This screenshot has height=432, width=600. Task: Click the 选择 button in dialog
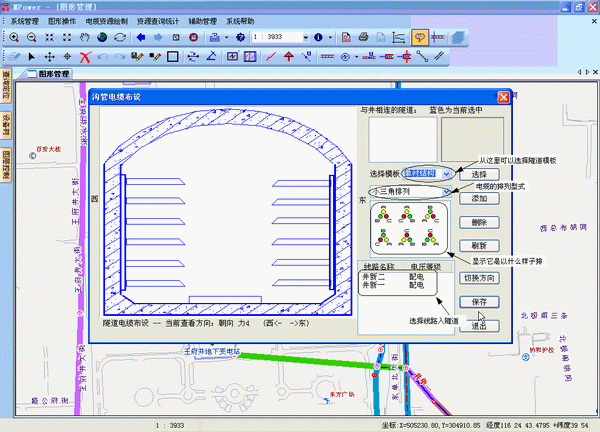(479, 174)
